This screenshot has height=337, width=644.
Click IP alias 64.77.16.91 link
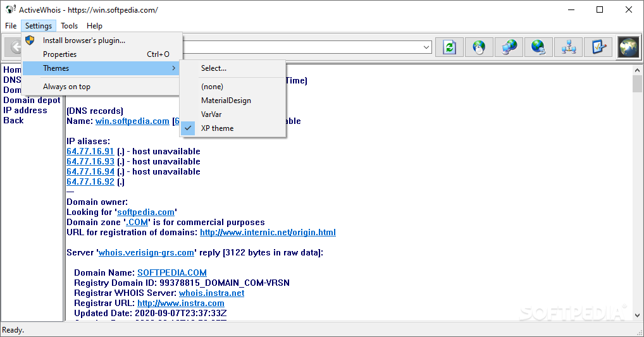(x=90, y=152)
